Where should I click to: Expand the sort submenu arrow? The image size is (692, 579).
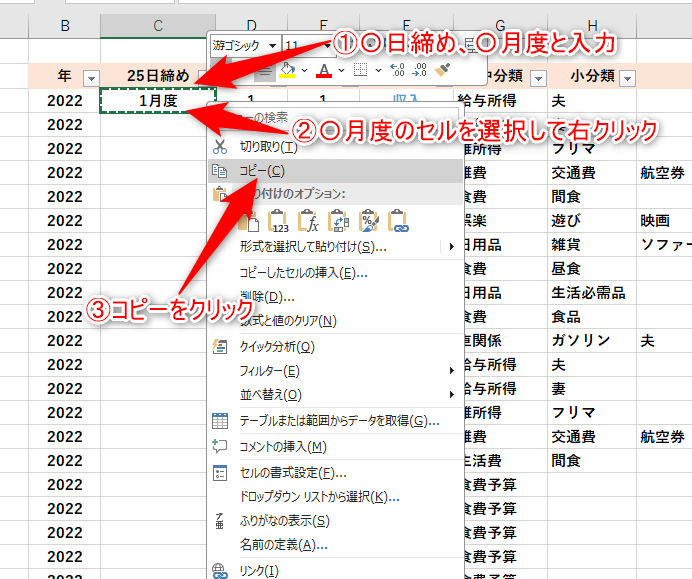(451, 395)
